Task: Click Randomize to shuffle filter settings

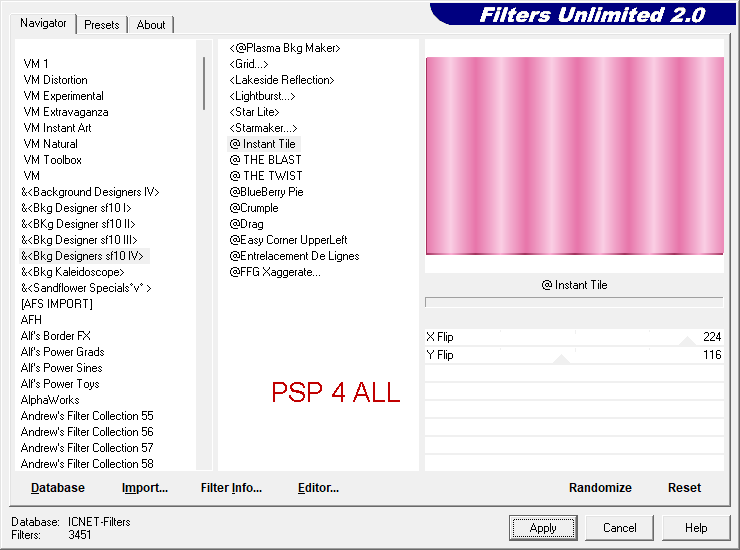Action: [x=600, y=488]
